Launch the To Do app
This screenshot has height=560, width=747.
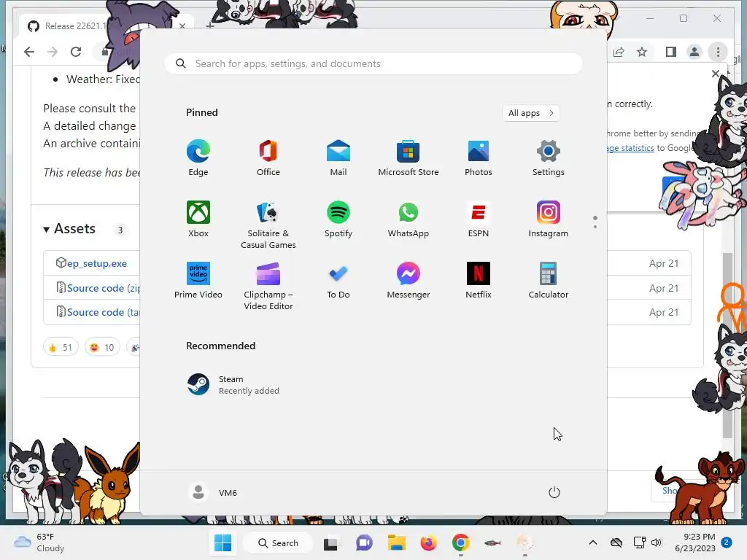coord(338,281)
